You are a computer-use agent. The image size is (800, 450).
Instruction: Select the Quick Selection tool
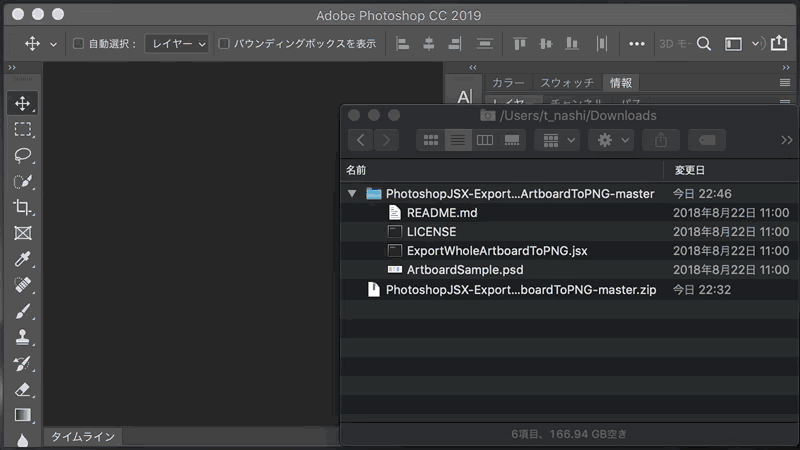22,181
